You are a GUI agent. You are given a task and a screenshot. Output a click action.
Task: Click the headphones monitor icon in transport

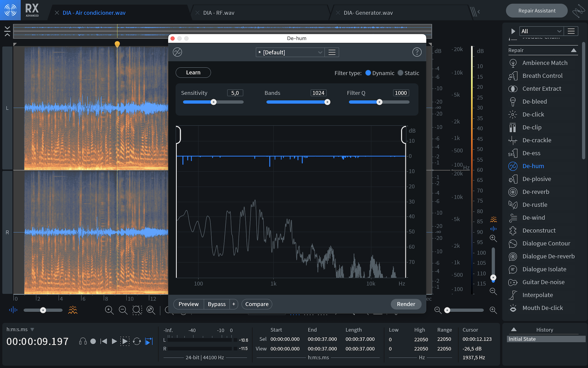[x=83, y=341]
